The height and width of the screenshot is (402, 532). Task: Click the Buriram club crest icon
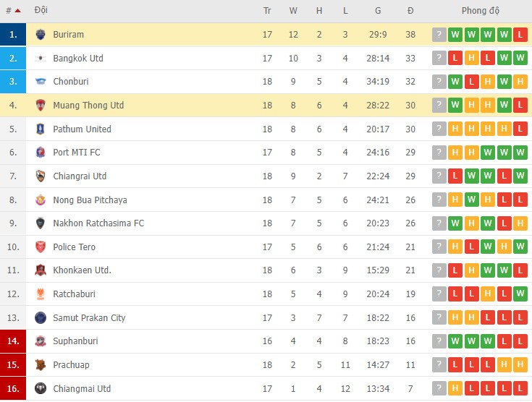pyautogui.click(x=40, y=35)
